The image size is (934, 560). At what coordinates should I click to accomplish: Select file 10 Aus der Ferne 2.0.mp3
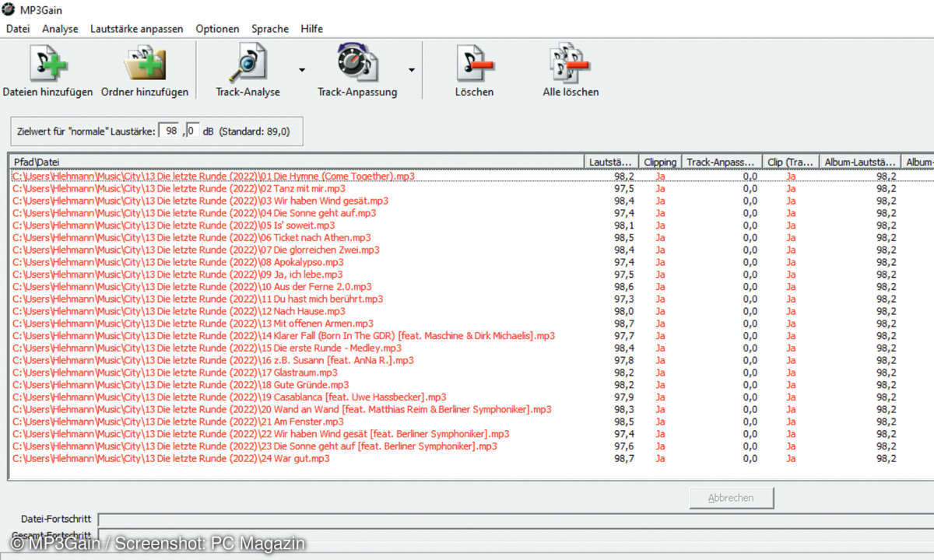coord(192,287)
